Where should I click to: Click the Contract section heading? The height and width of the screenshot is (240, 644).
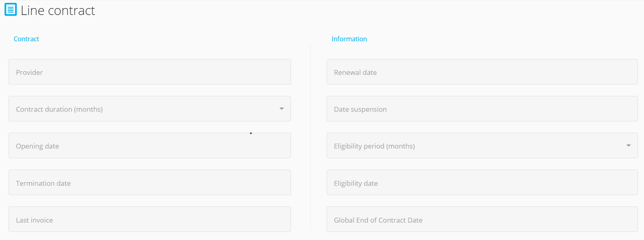(26, 39)
